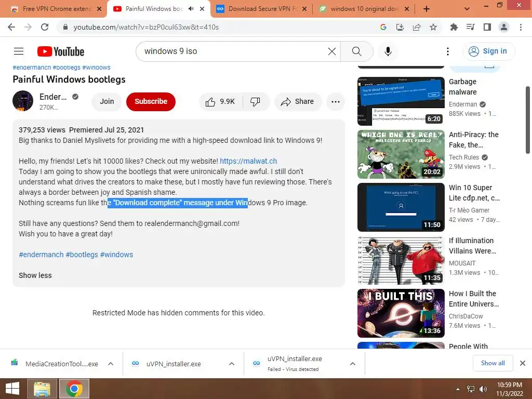This screenshot has height=399, width=532.
Task: Collapse description with Show less
Action: pos(35,275)
